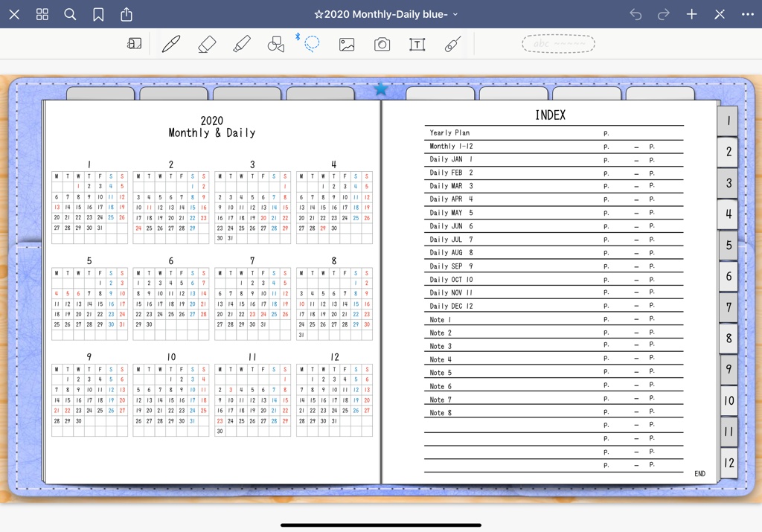
Task: Select the month 7 calendar heading
Action: coord(252,261)
